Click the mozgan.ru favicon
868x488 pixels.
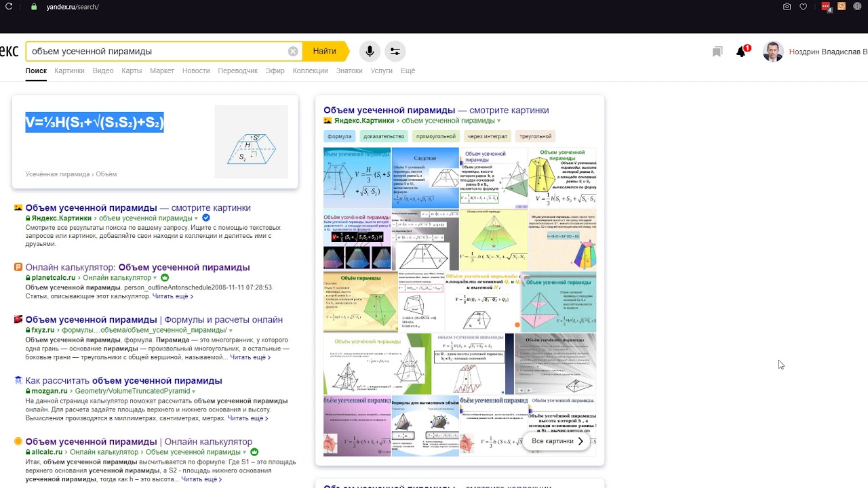click(18, 380)
